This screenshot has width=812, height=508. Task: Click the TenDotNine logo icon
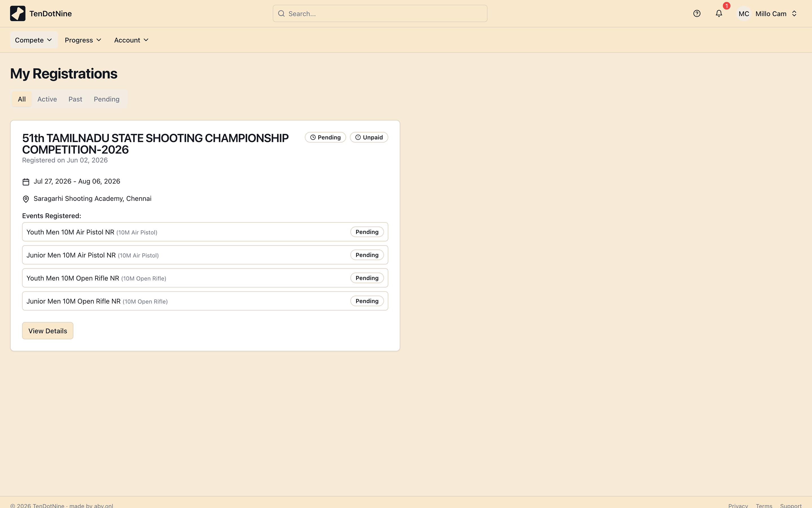[17, 14]
